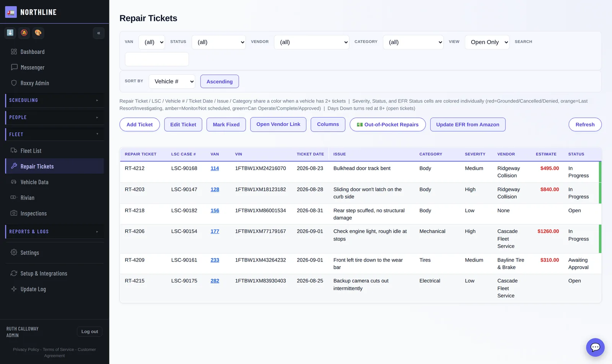The image size is (612, 364).
Task: Click the $1260.00 estimate value
Action: point(548,231)
